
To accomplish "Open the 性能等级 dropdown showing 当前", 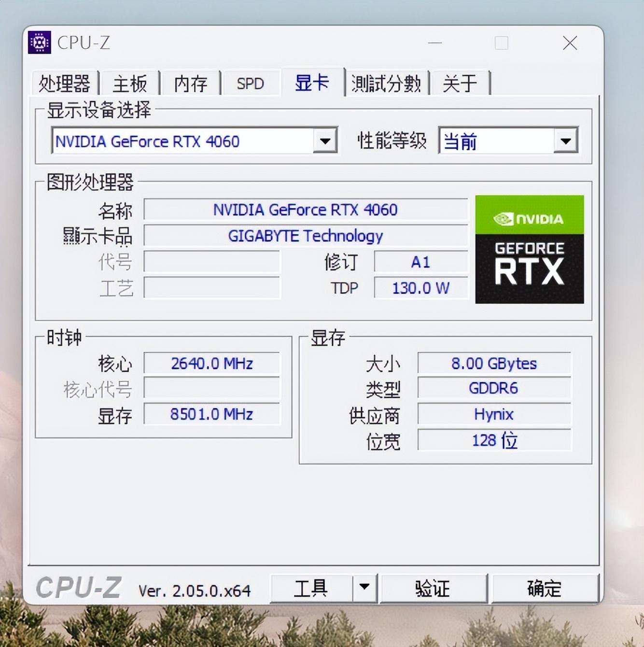I will 508,141.
